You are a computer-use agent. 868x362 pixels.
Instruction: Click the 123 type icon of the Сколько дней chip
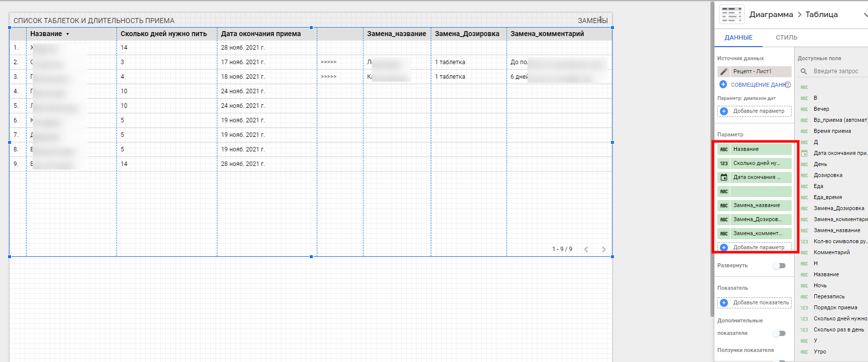tap(724, 163)
